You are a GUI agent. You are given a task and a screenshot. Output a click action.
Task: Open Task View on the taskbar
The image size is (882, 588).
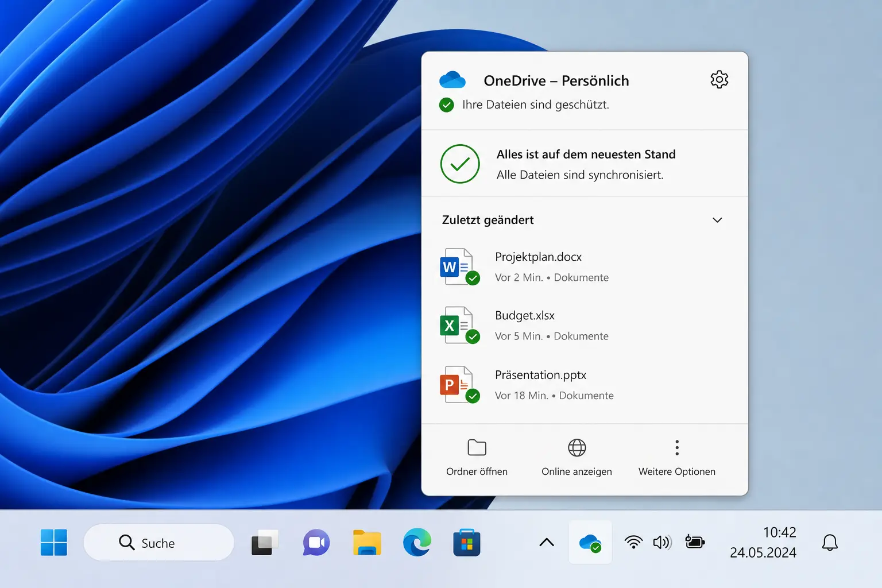coord(265,543)
